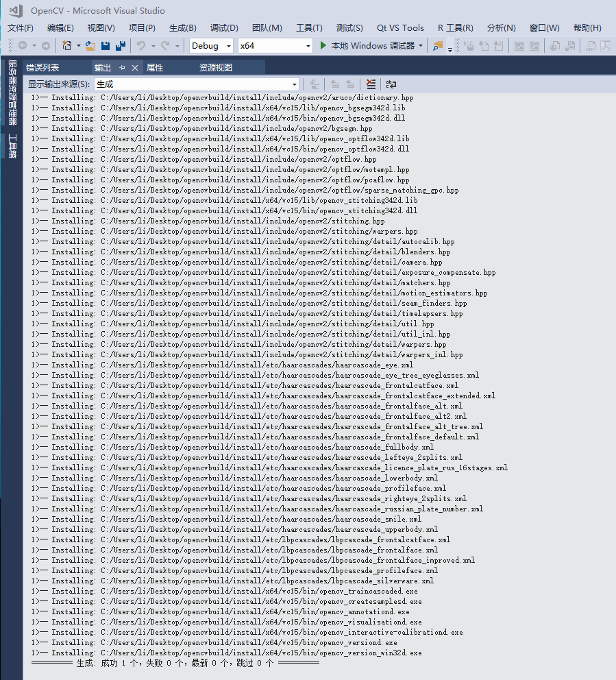The width and height of the screenshot is (616, 680).
Task: Open the 显示输出来源 source combo box
Action: click(x=197, y=84)
